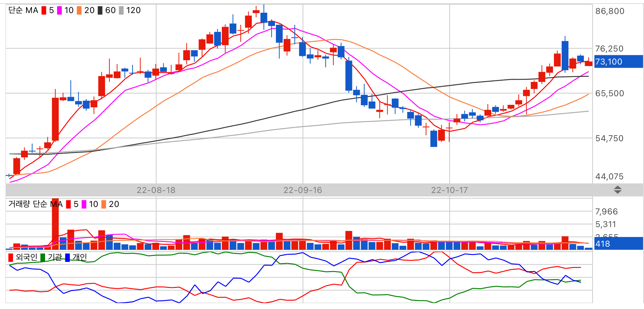Click the 76,250 price axis label
644x309 pixels.
tap(609, 49)
